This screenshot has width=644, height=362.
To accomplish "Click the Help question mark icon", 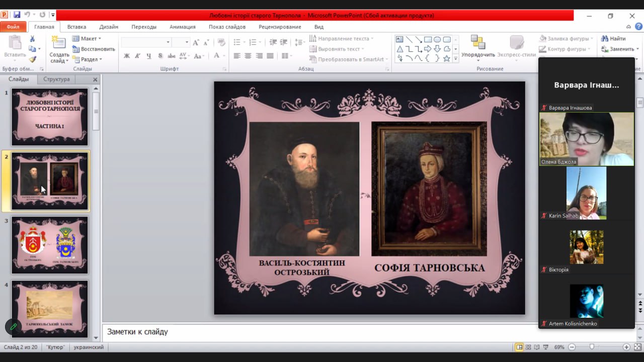I will click(x=638, y=27).
